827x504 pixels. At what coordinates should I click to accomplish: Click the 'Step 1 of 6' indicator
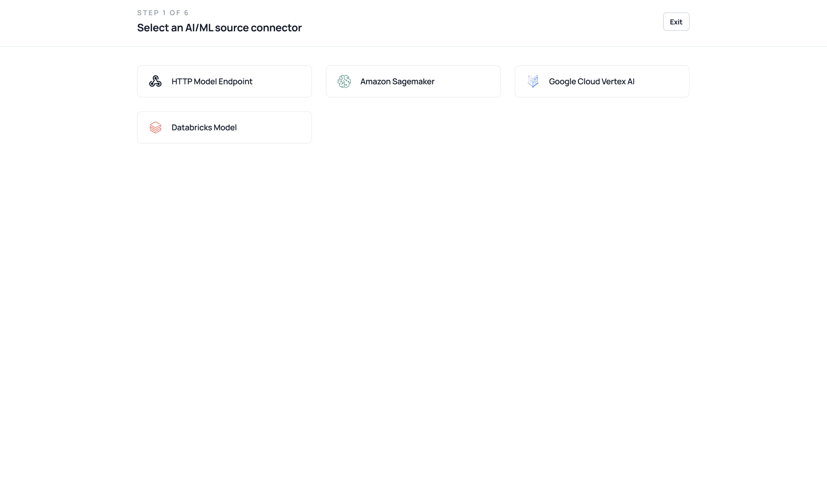pyautogui.click(x=163, y=13)
